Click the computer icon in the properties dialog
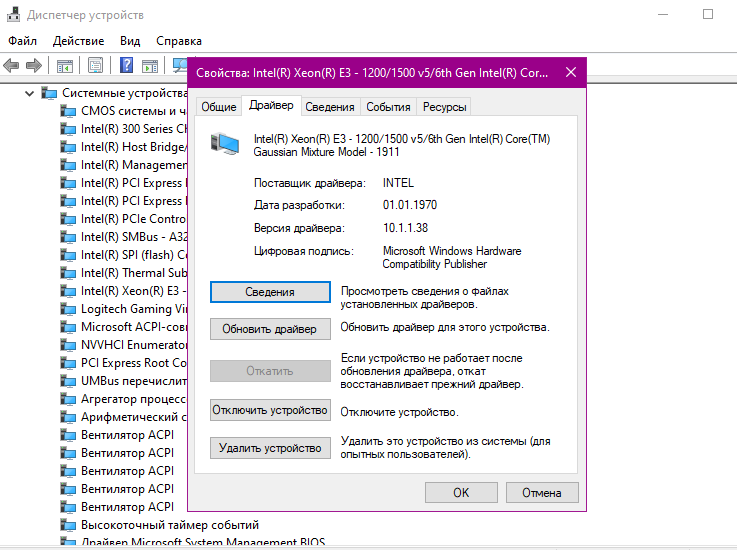The image size is (737, 550). (225, 144)
